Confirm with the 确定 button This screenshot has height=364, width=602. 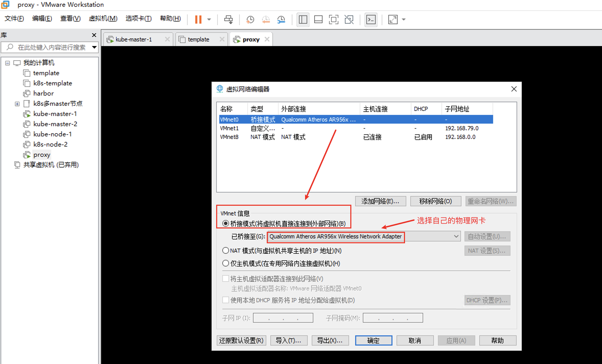[x=374, y=341]
